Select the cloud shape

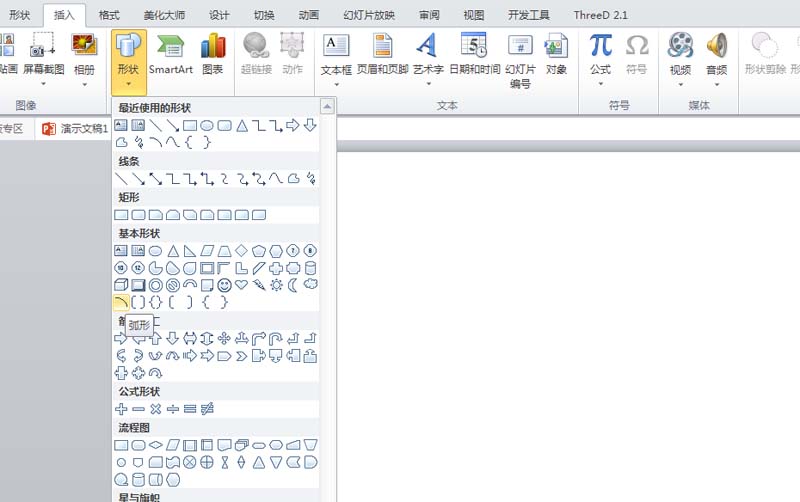[x=311, y=285]
